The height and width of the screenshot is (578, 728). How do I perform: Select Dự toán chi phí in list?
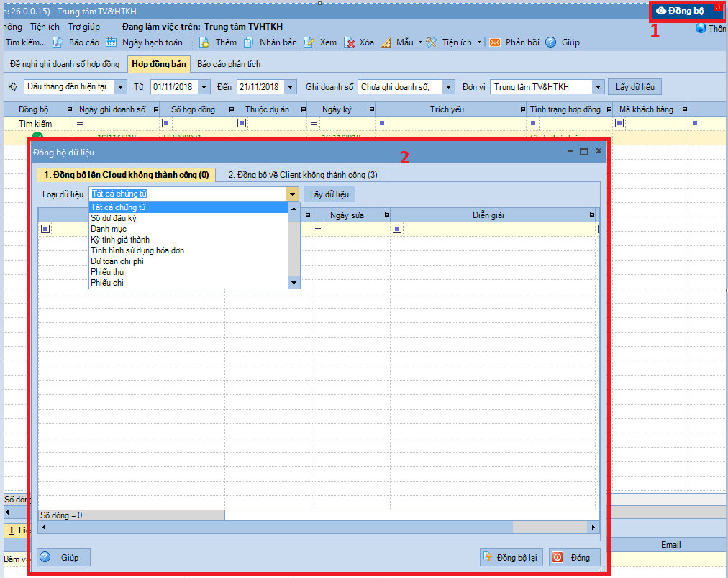pos(188,261)
